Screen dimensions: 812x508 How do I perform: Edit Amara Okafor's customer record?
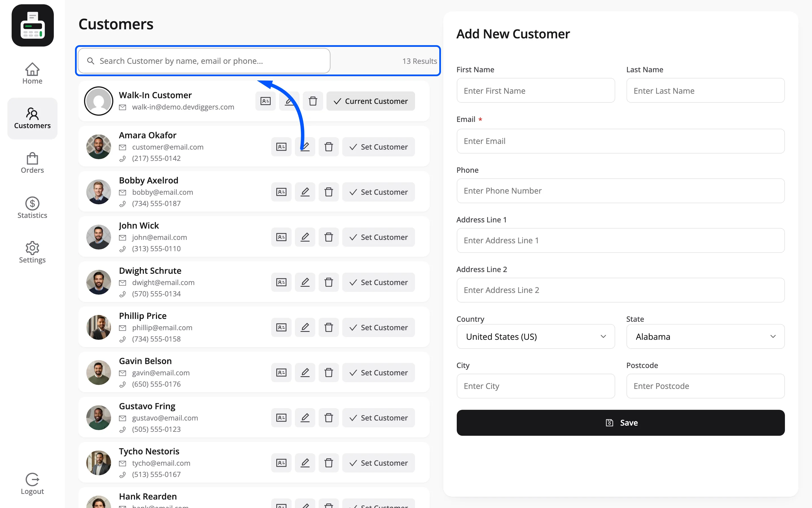point(305,147)
